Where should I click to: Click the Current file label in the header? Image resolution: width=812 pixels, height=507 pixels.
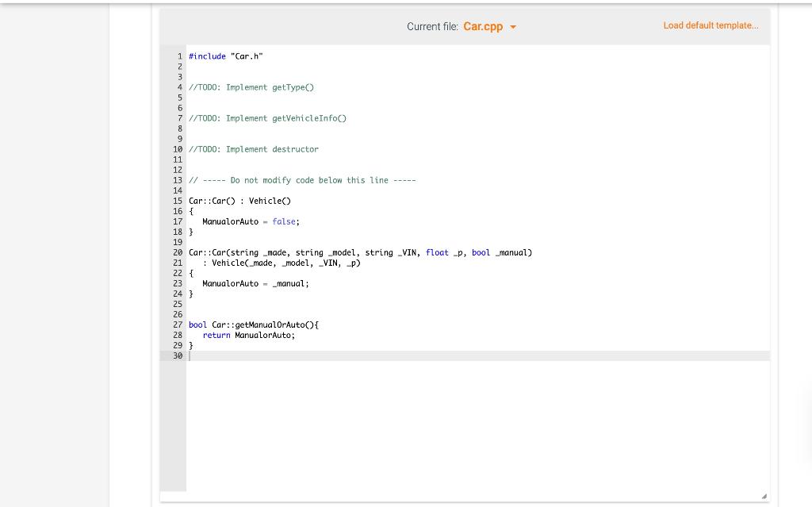(x=432, y=26)
